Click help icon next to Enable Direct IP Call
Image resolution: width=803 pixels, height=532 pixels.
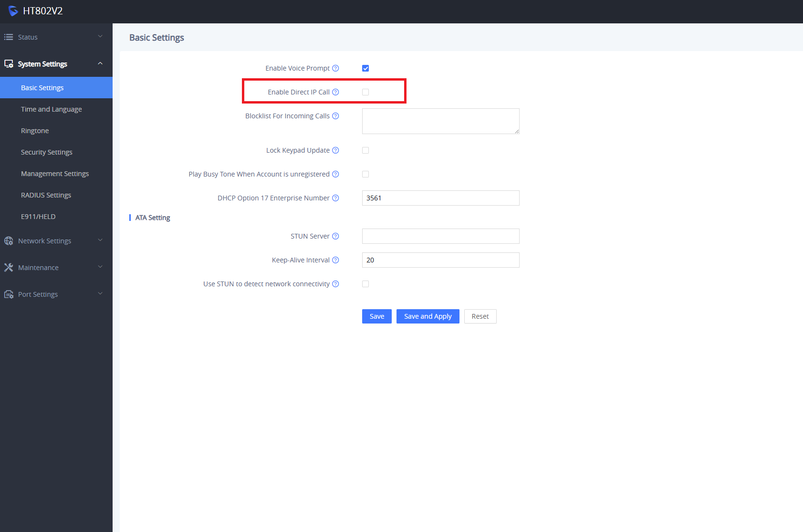pos(335,92)
